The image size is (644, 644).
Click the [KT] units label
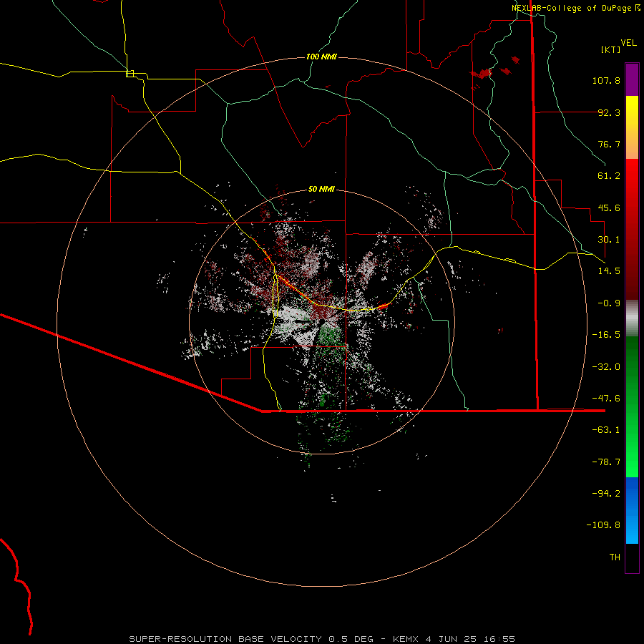click(611, 49)
